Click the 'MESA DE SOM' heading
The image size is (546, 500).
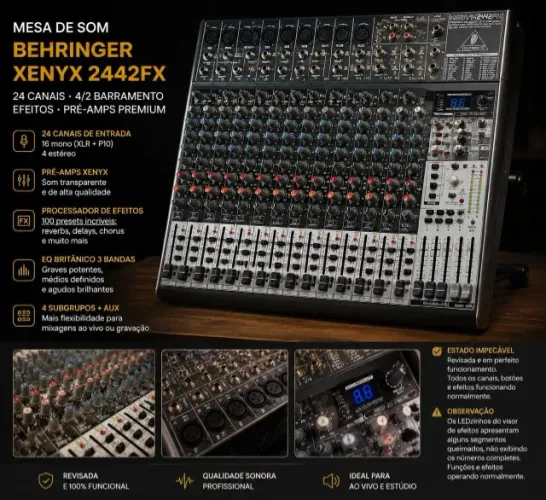pyautogui.click(x=61, y=28)
